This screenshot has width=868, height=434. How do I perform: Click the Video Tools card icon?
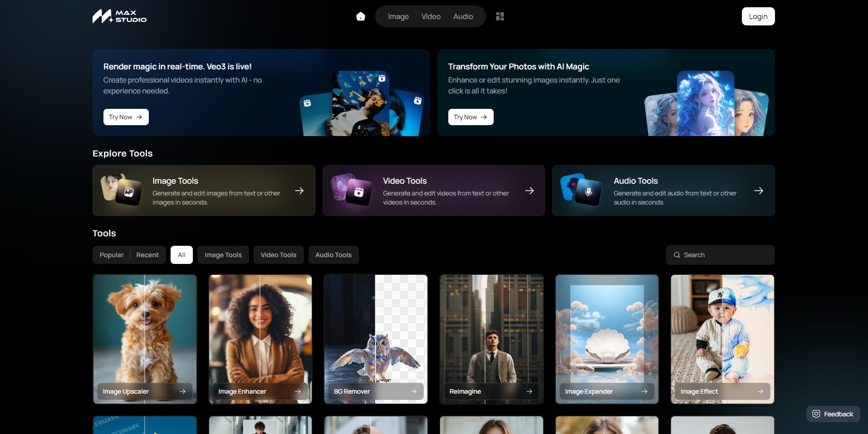(x=352, y=190)
